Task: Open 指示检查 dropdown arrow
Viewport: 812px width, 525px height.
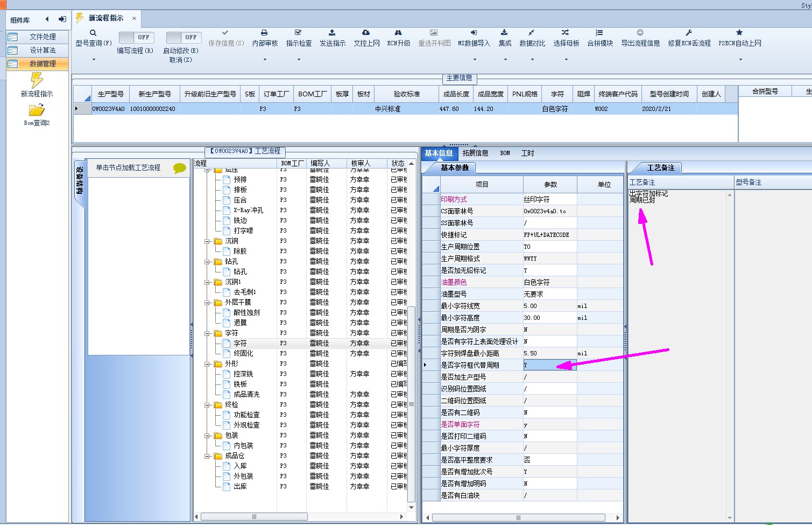Action: pyautogui.click(x=299, y=59)
